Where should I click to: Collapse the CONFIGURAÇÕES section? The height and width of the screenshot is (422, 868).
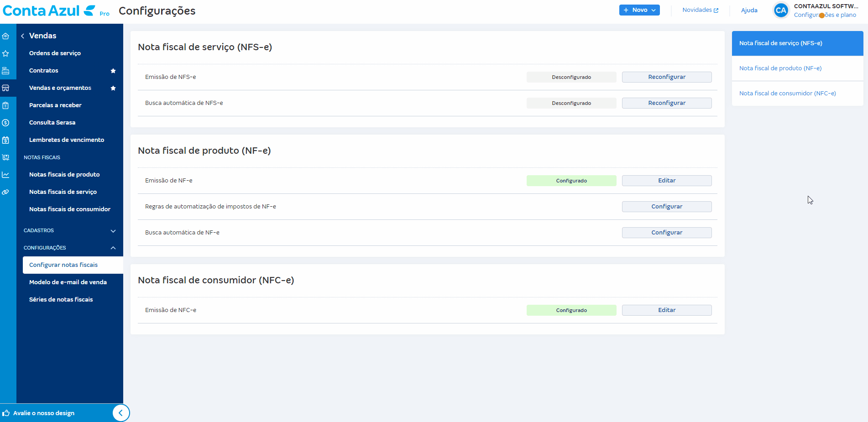[70, 248]
